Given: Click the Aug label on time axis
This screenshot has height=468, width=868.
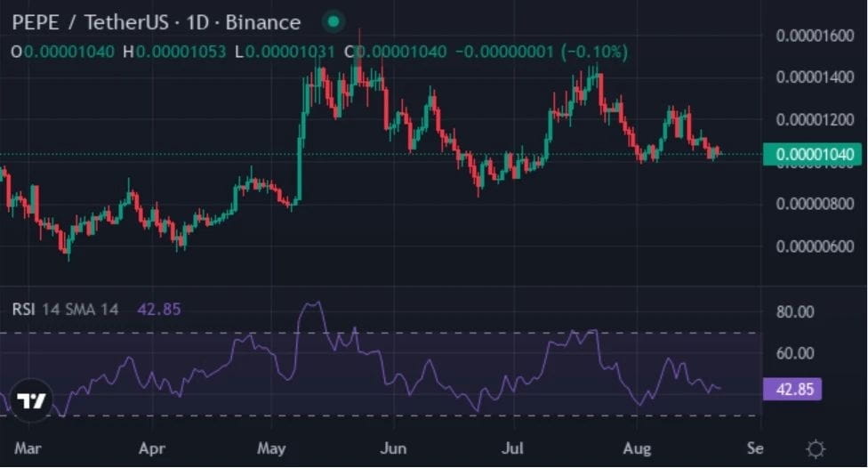Looking at the screenshot, I should pyautogui.click(x=637, y=448).
